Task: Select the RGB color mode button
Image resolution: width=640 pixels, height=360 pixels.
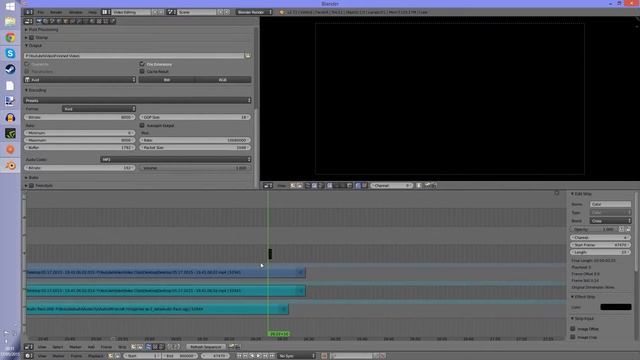Action: click(x=223, y=80)
